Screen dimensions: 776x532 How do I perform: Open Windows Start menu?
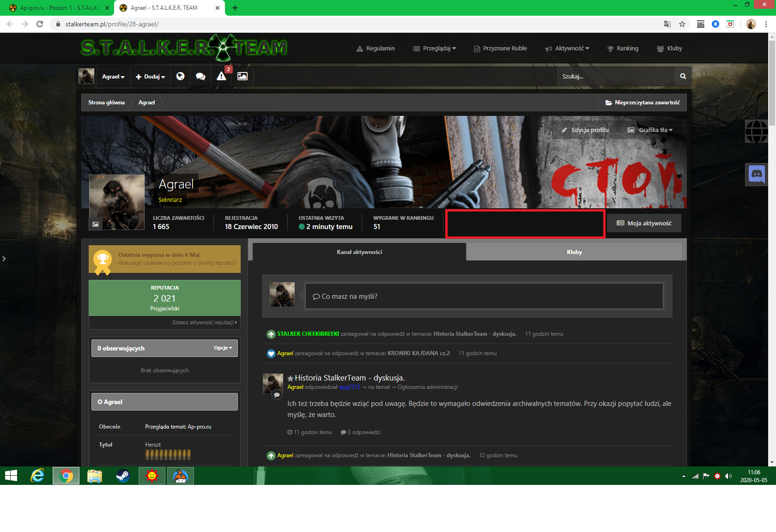click(11, 476)
